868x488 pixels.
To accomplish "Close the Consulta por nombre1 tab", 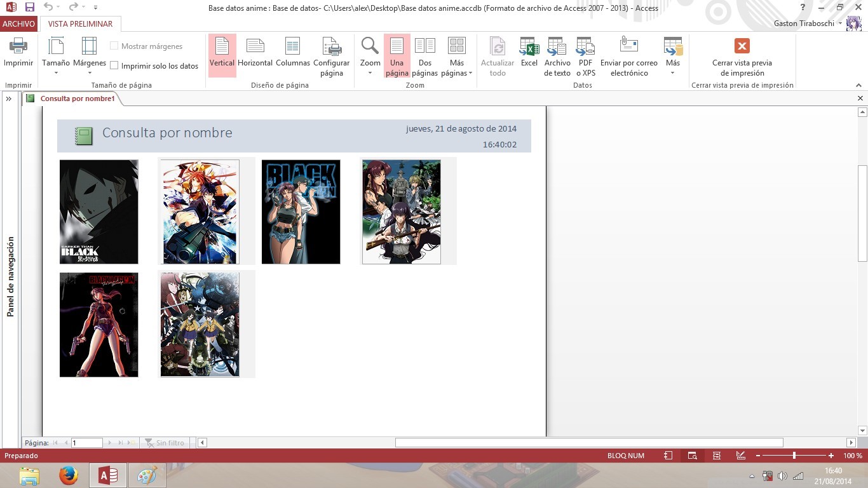I will point(860,98).
